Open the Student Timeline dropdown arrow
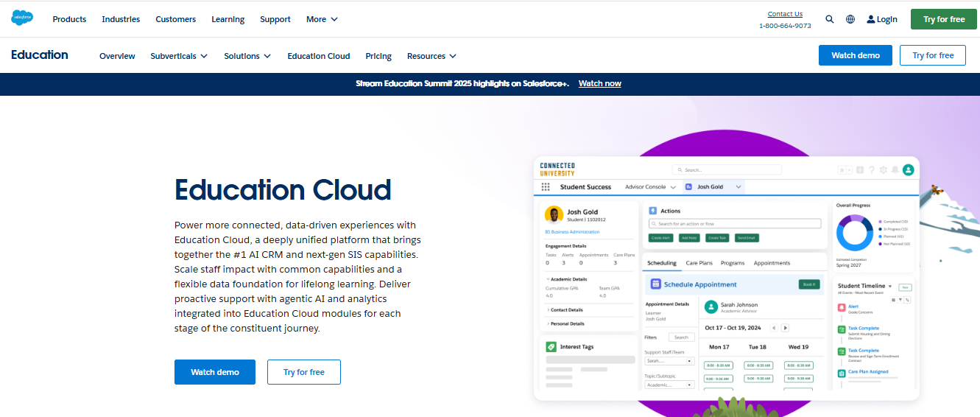This screenshot has height=417, width=980. (x=890, y=287)
